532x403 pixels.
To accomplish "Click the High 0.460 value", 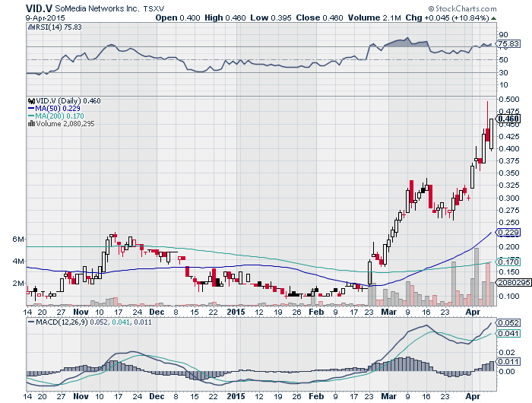I will click(225, 17).
